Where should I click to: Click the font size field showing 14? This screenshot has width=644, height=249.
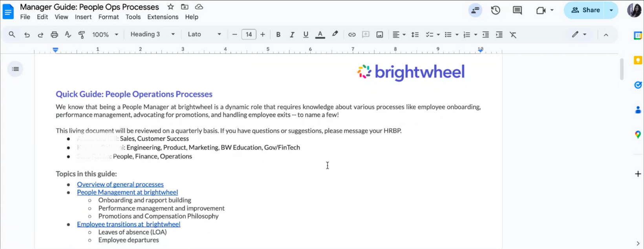point(249,35)
